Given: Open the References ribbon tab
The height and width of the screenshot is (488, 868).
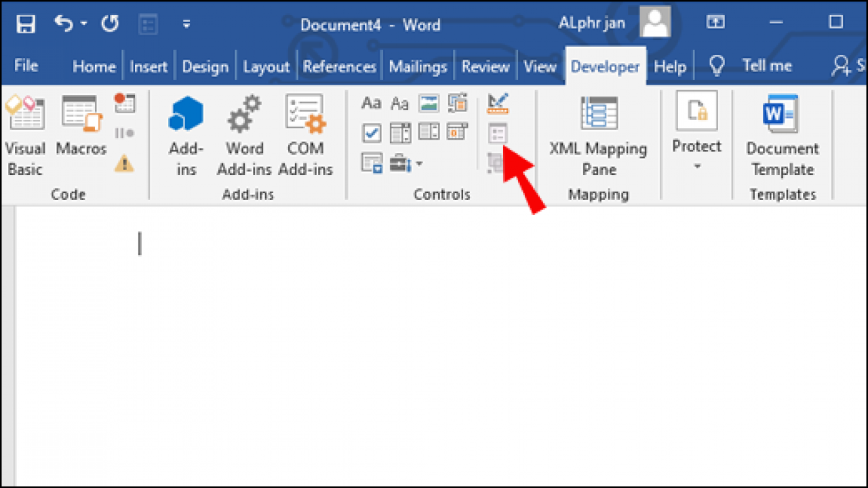Looking at the screenshot, I should [339, 66].
